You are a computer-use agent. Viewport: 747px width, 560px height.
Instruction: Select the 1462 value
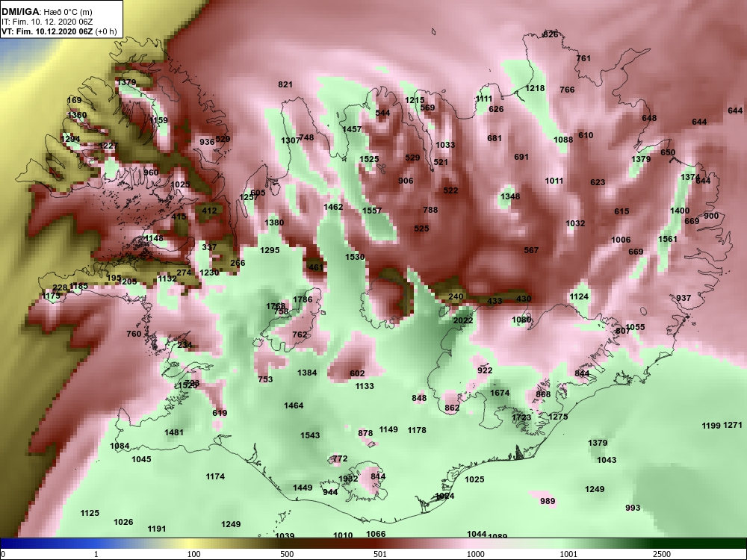coord(333,207)
